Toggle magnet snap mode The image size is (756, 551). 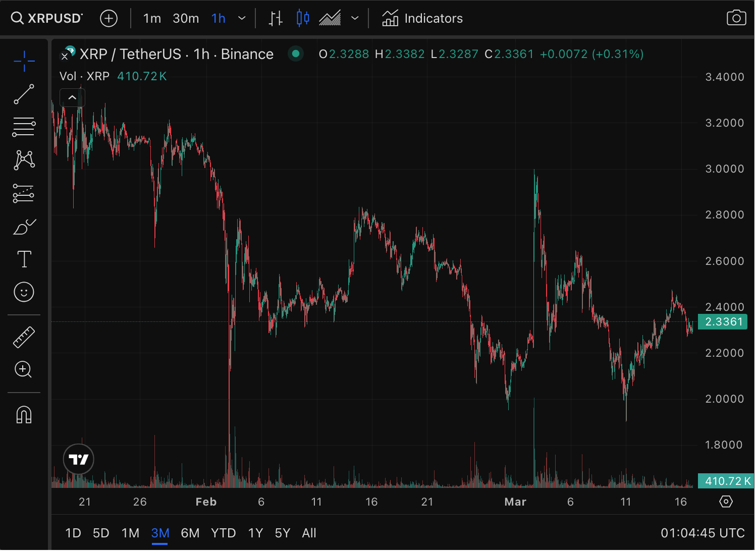pyautogui.click(x=24, y=415)
